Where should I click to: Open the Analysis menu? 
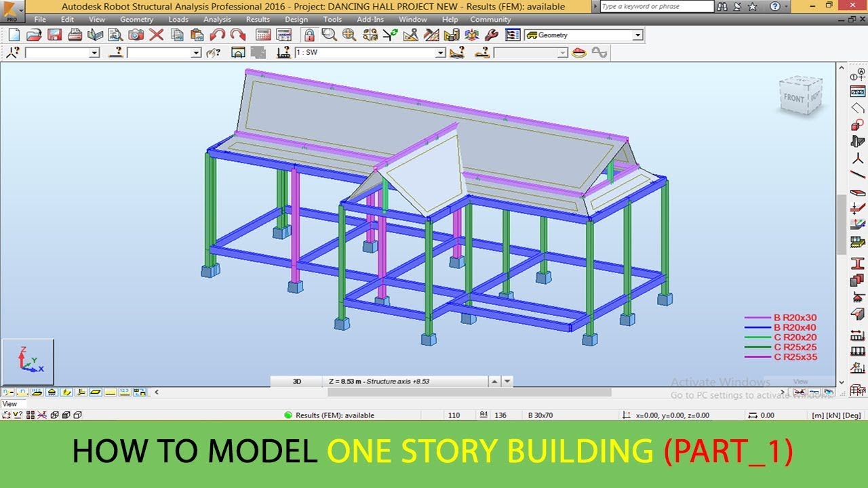tap(217, 20)
